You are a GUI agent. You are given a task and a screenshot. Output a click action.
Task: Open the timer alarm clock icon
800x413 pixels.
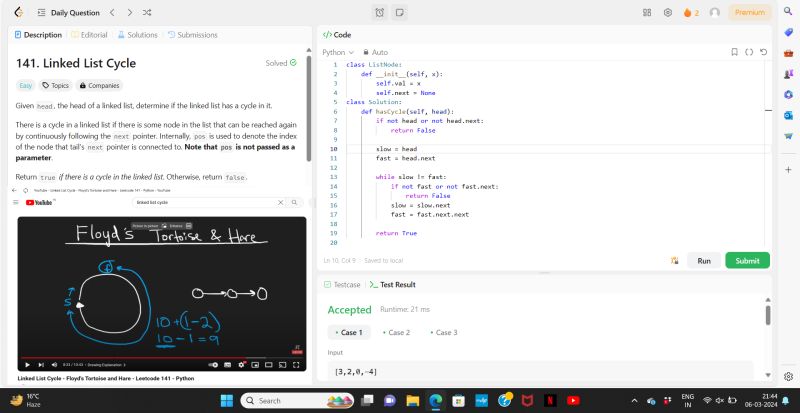coord(380,13)
